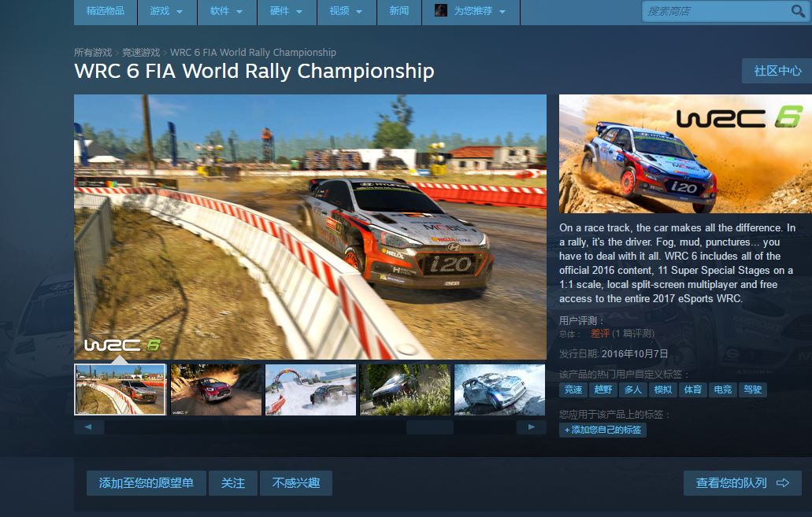The width and height of the screenshot is (812, 517).
Task: Expand the 软件 dropdown menu
Action: point(227,11)
